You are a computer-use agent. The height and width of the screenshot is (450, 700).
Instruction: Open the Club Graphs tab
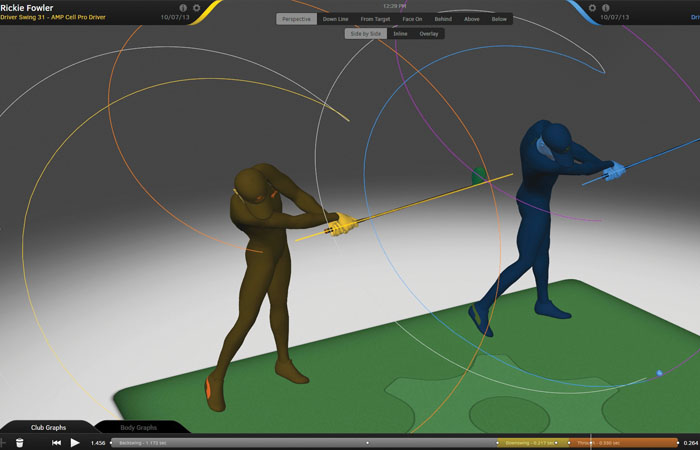tap(48, 427)
